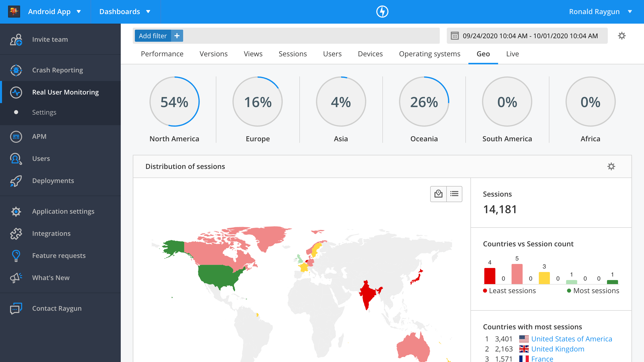
Task: Click the Deployments rocket icon
Action: click(x=16, y=180)
